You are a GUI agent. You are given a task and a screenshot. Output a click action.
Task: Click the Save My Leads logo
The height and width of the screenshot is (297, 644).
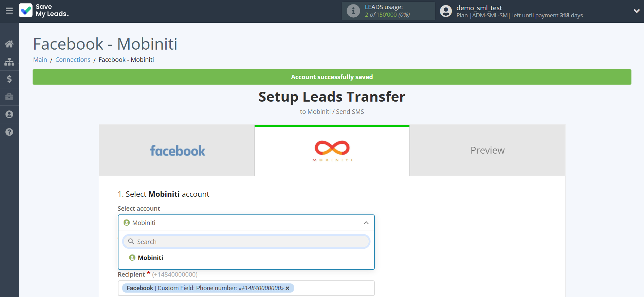(44, 11)
